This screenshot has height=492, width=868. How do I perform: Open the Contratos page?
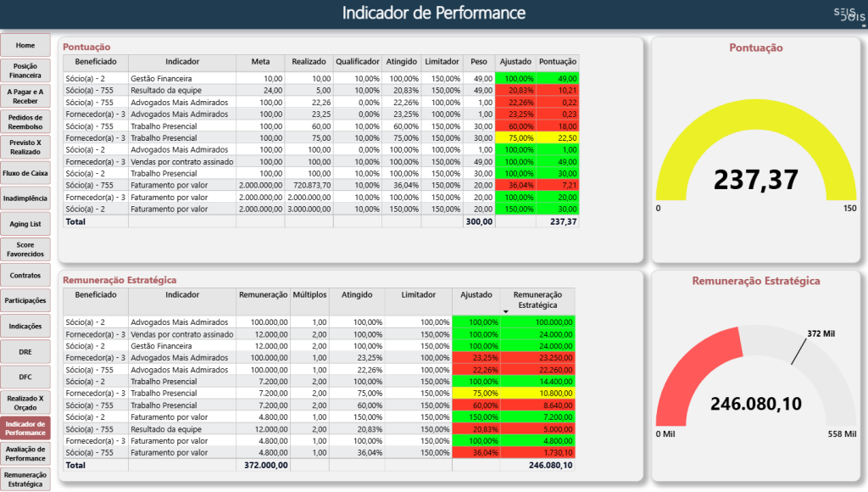pyautogui.click(x=25, y=276)
